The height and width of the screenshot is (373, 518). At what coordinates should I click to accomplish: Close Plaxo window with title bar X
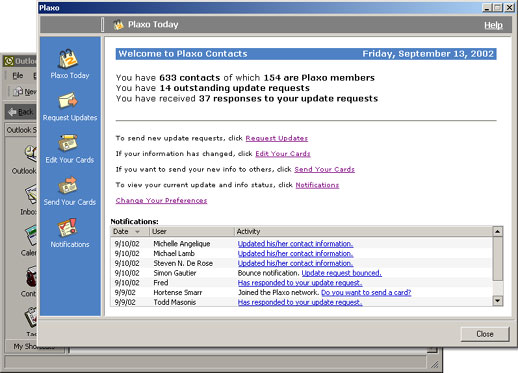(x=509, y=8)
